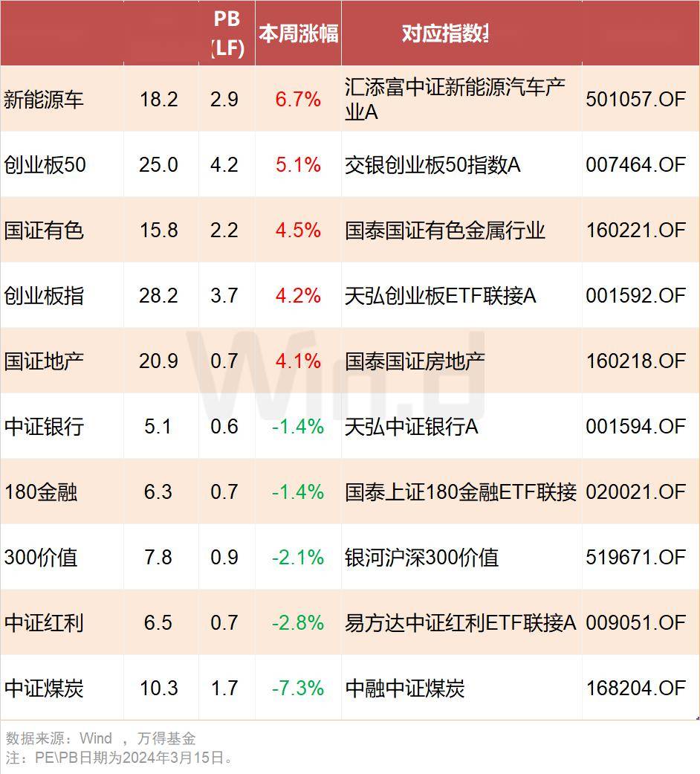Click the PE\PB 日期 note text
Image resolution: width=700 pixels, height=774 pixels.
coord(119,758)
